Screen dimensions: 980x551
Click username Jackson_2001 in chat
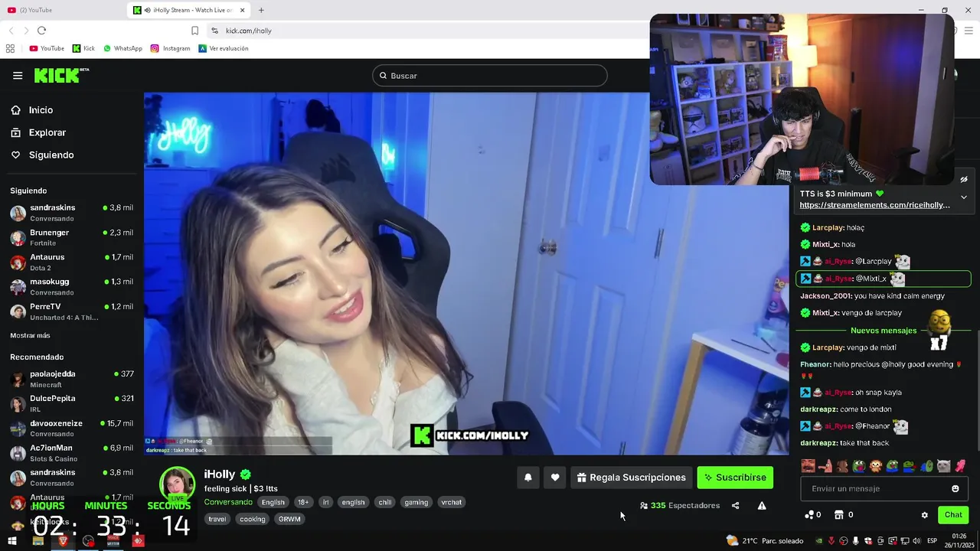tap(825, 296)
